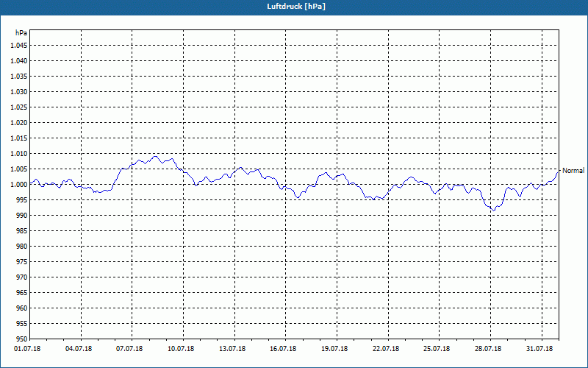Click the 975 axis value
This screenshot has width=588, height=368.
pyautogui.click(x=23, y=262)
